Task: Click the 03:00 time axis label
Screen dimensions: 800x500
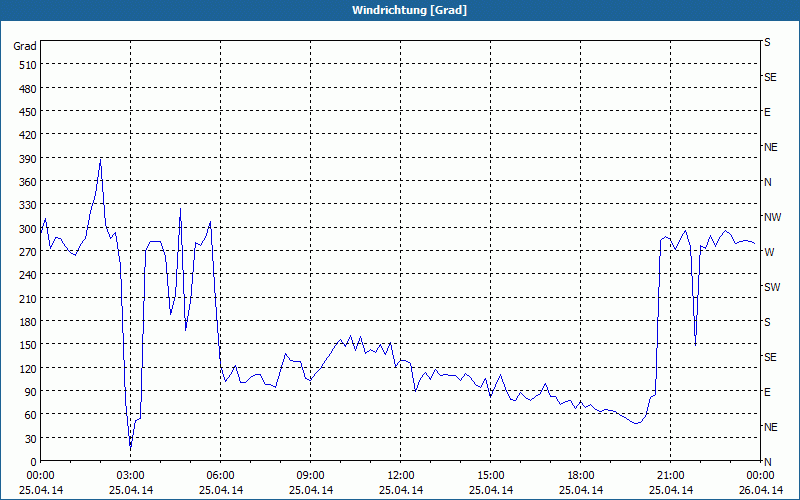Action: click(130, 476)
